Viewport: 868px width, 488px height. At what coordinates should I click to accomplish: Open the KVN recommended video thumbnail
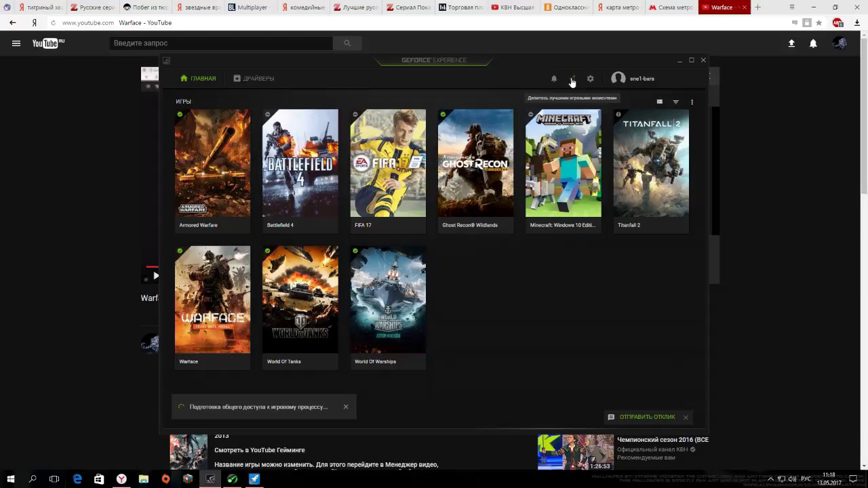(x=576, y=452)
